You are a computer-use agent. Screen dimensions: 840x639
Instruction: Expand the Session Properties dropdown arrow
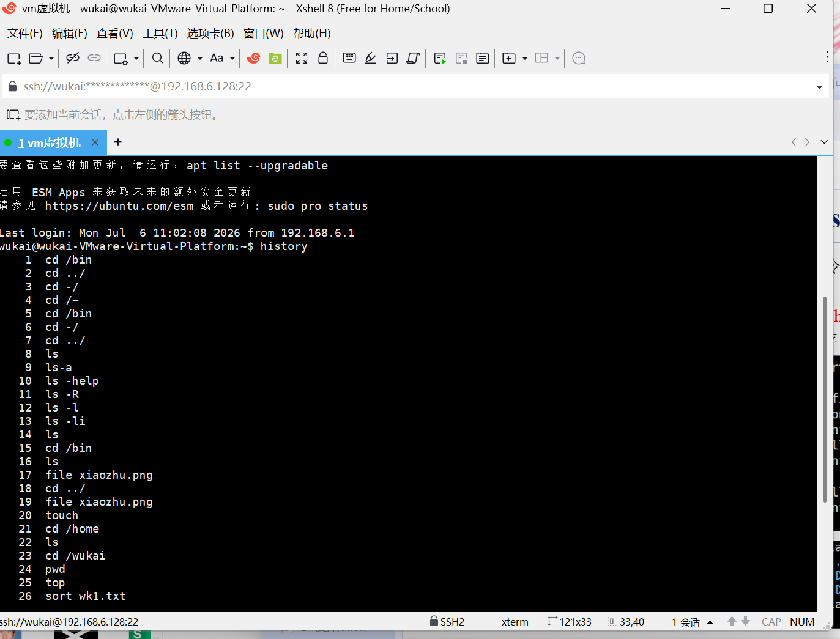136,59
